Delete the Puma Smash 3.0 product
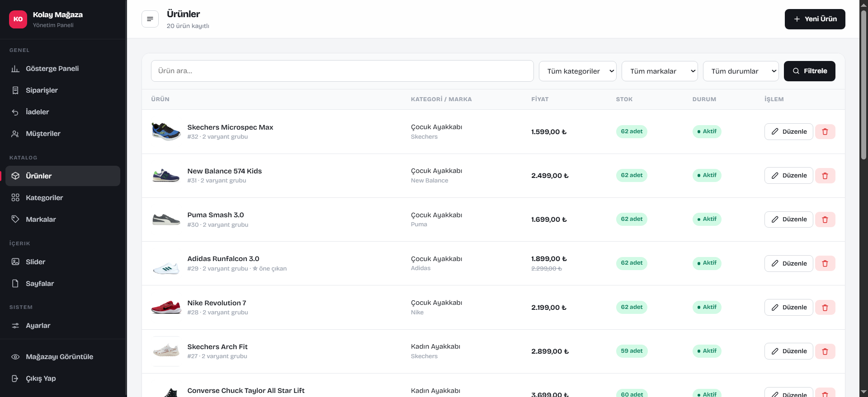Viewport: 868px width, 397px height. click(825, 220)
